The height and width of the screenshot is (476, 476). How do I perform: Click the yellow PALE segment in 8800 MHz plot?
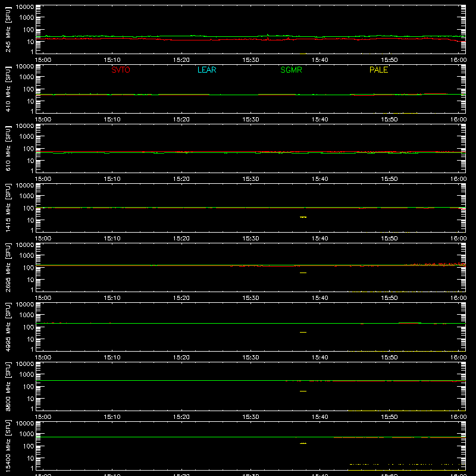(303, 392)
